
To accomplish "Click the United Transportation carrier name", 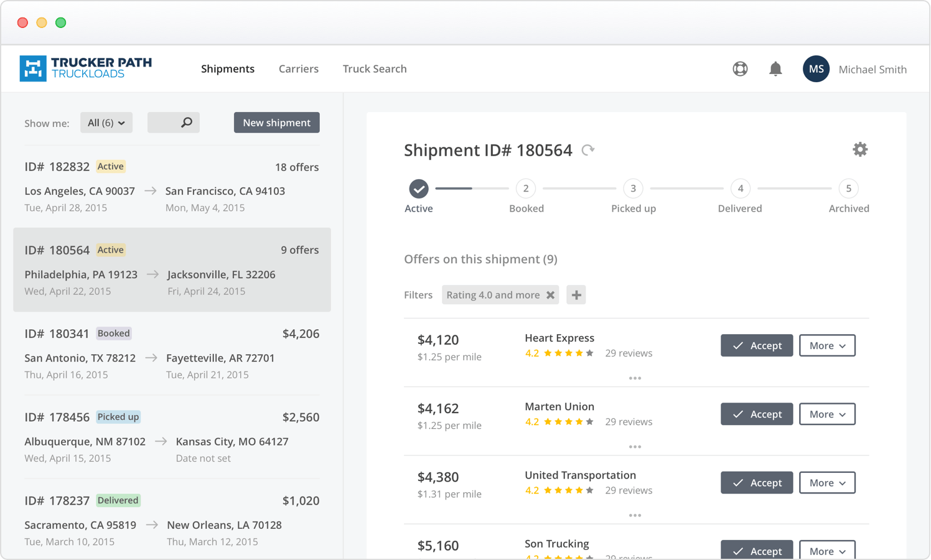I will [580, 475].
